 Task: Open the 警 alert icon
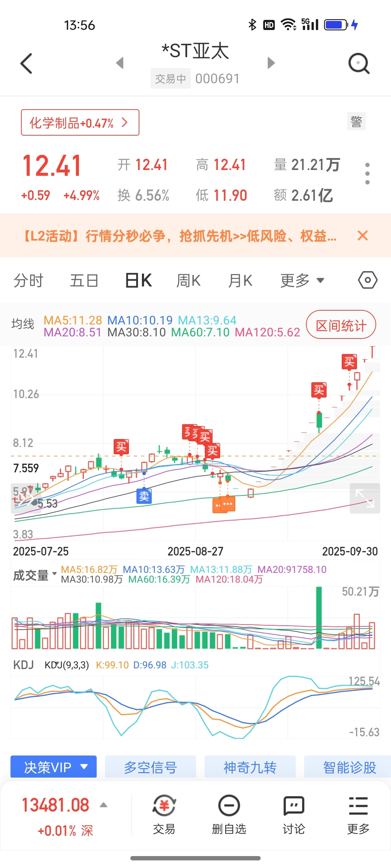click(x=356, y=122)
